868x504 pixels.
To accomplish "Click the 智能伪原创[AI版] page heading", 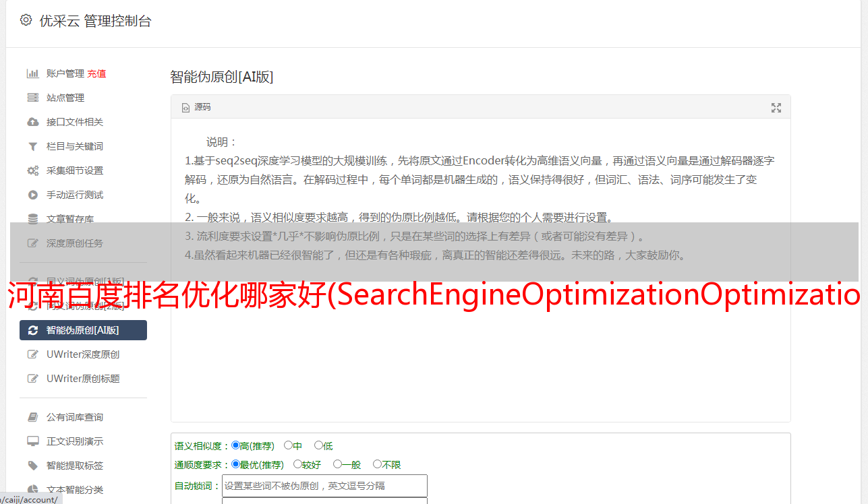I will coord(221,77).
